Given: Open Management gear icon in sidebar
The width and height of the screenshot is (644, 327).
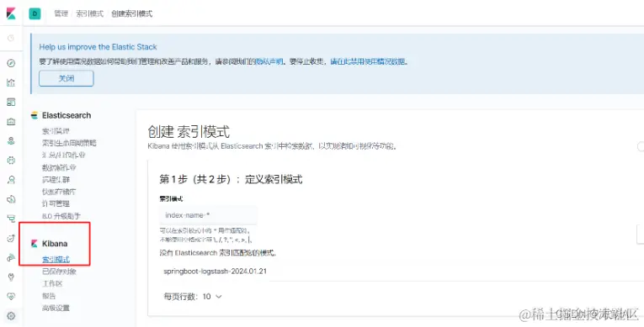Looking at the screenshot, I should click(11, 316).
